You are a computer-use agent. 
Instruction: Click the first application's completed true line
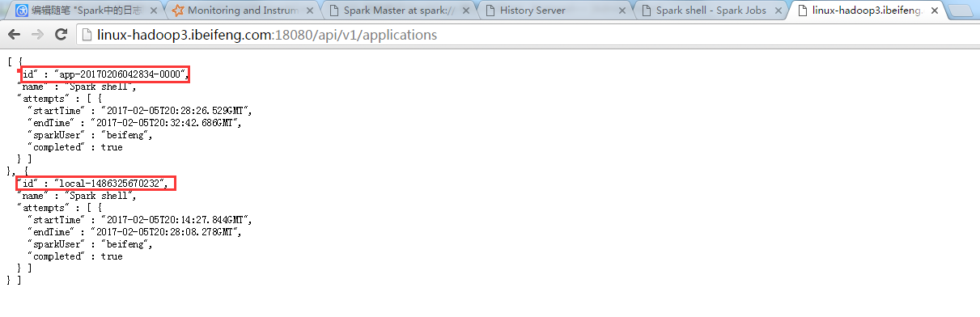tap(75, 147)
